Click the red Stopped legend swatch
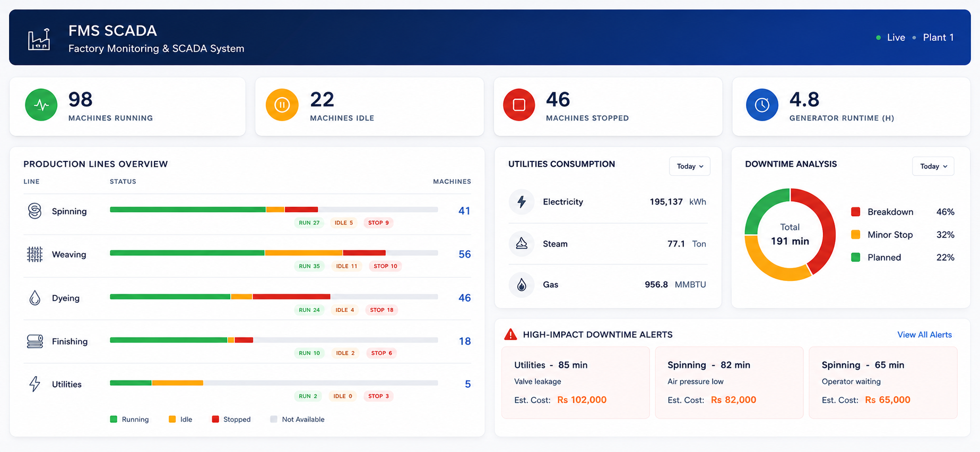The height and width of the screenshot is (452, 980). click(x=215, y=419)
